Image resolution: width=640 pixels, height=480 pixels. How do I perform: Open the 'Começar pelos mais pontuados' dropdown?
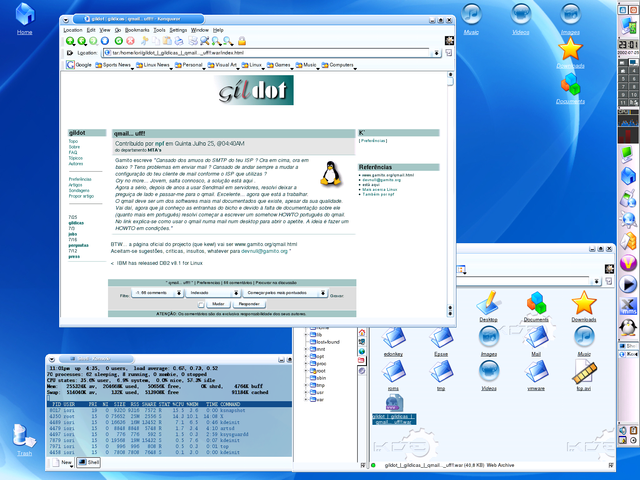[x=285, y=293]
